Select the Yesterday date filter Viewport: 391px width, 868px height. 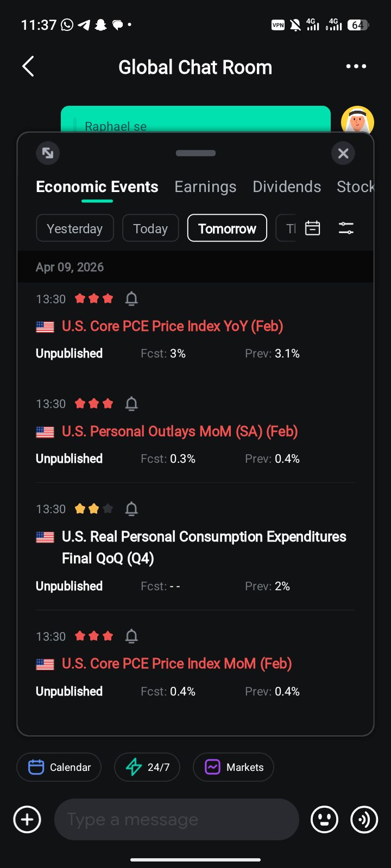click(x=75, y=228)
